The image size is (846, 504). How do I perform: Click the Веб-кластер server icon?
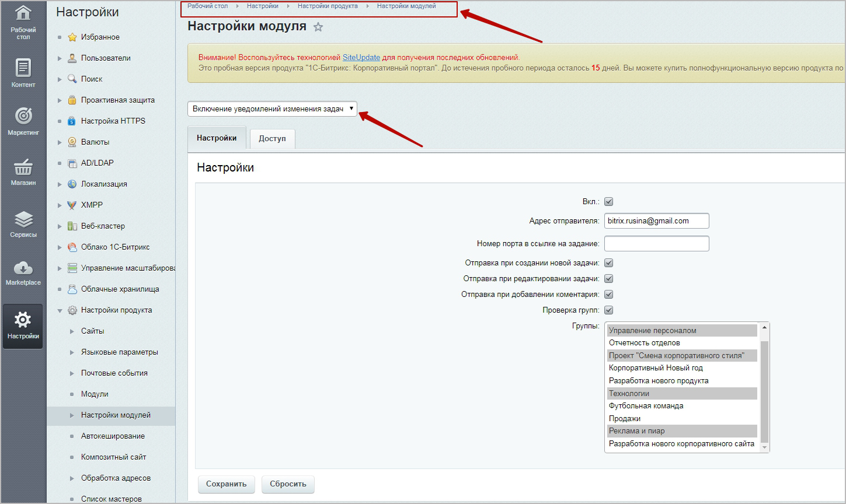(72, 226)
